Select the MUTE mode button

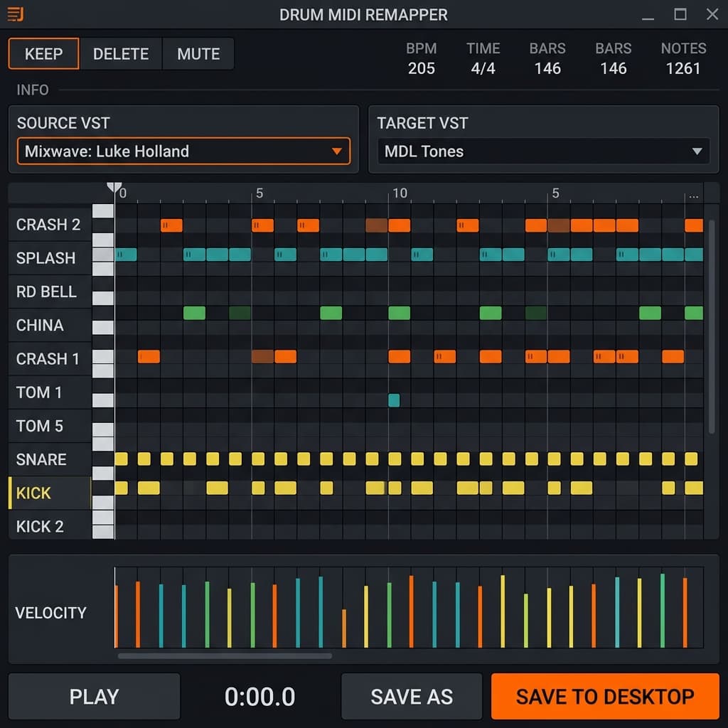click(x=198, y=54)
